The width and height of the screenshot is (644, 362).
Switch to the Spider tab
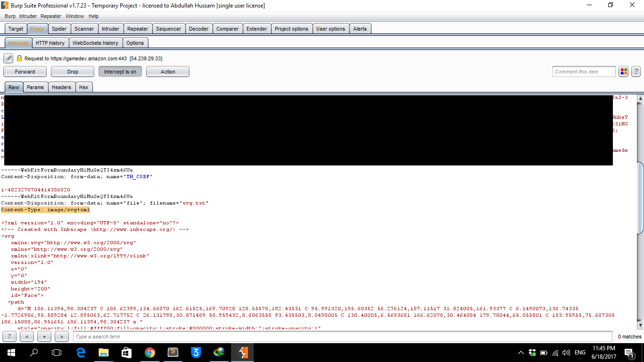59,29
